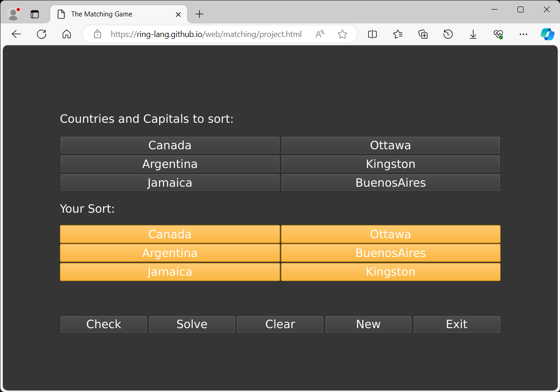Go to the Home page icon
This screenshot has width=560, height=392.
(67, 34)
